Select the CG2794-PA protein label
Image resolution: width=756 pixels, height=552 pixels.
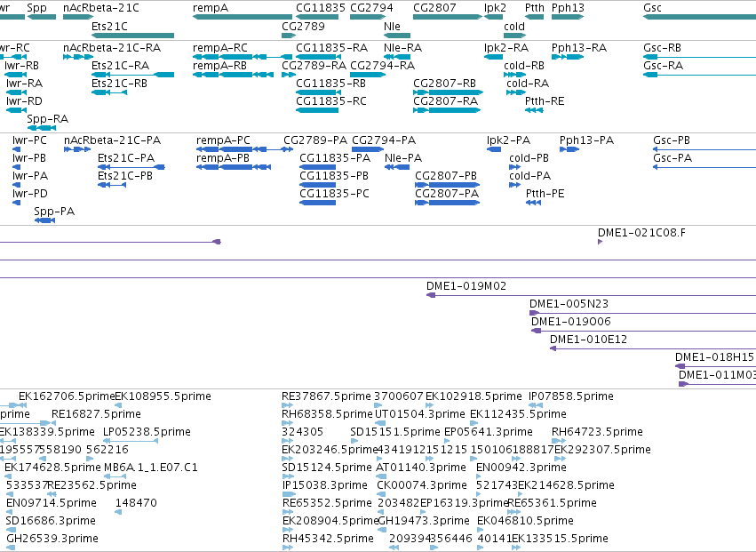point(383,141)
